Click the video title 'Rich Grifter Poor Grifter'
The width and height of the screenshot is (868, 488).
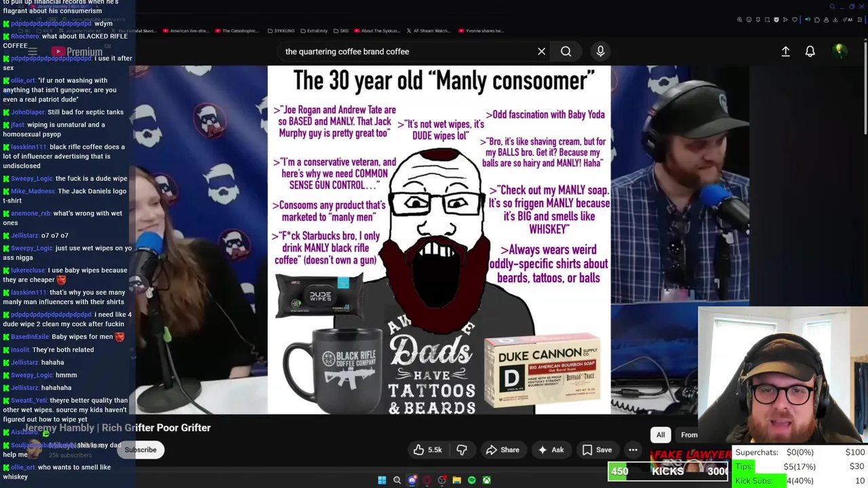coord(156,428)
